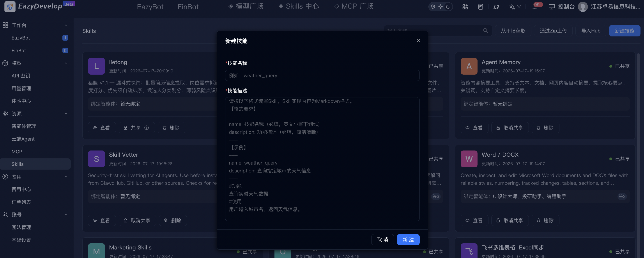Focus the 技能名称 input field

(x=322, y=75)
